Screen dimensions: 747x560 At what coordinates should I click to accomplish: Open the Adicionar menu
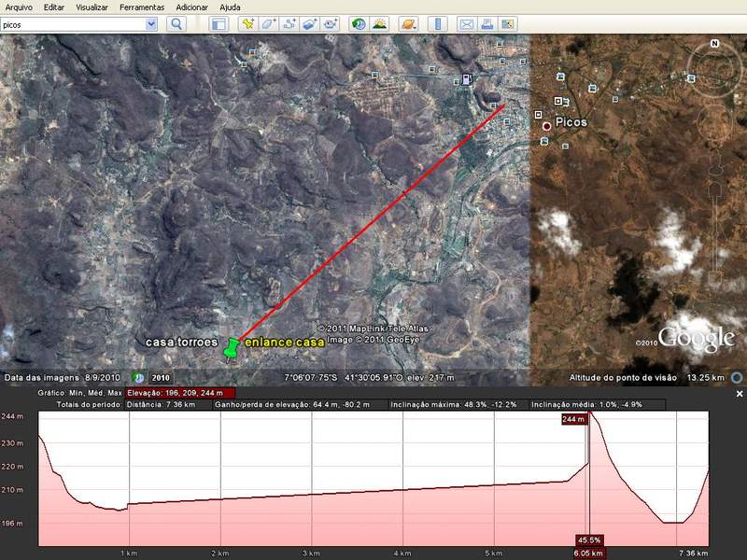[192, 7]
